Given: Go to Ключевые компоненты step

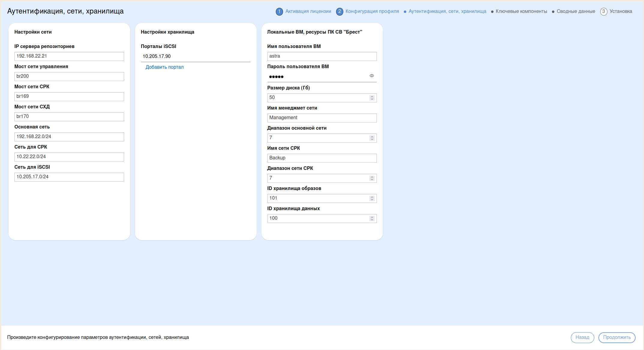Looking at the screenshot, I should (x=521, y=11).
